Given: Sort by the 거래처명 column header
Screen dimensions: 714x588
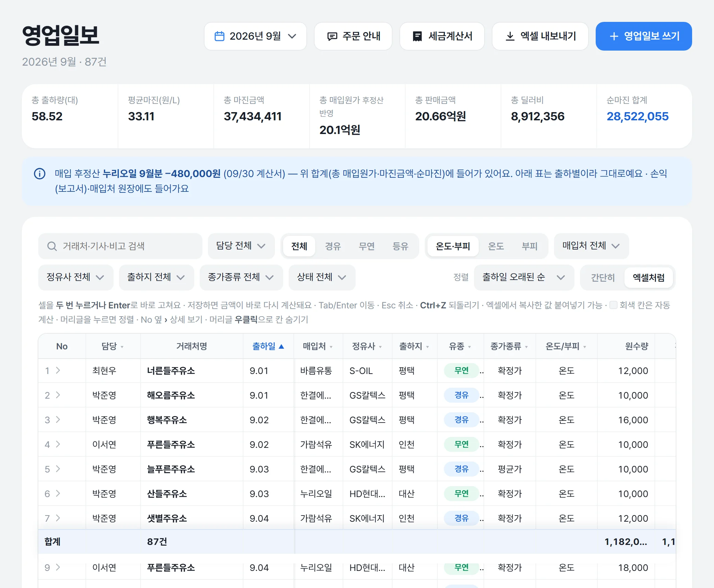Looking at the screenshot, I should click(x=191, y=346).
